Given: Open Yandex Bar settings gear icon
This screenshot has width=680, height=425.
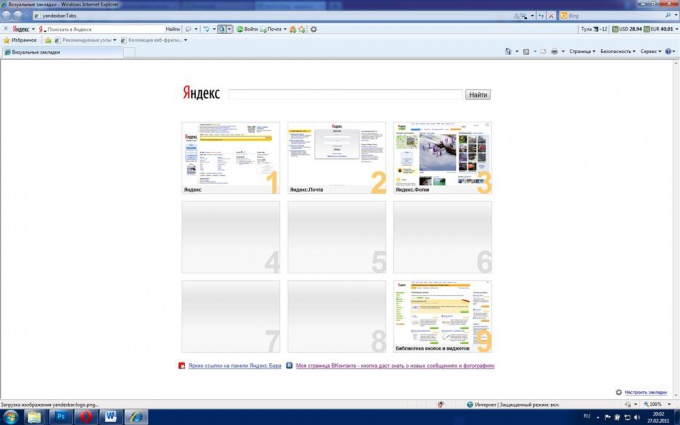Looking at the screenshot, I should (x=314, y=29).
